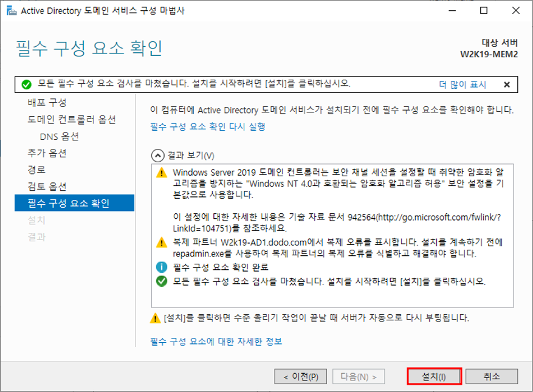Select the 추가 옵션 step
The width and height of the screenshot is (533, 392).
47,153
